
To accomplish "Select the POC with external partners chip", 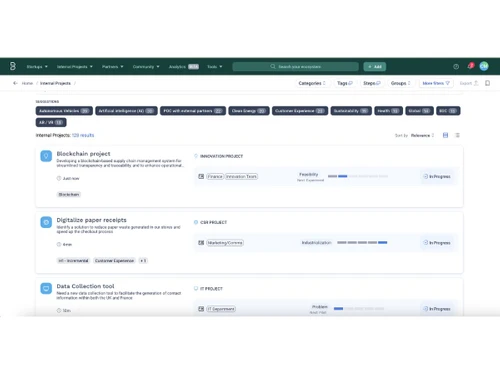I will point(193,111).
